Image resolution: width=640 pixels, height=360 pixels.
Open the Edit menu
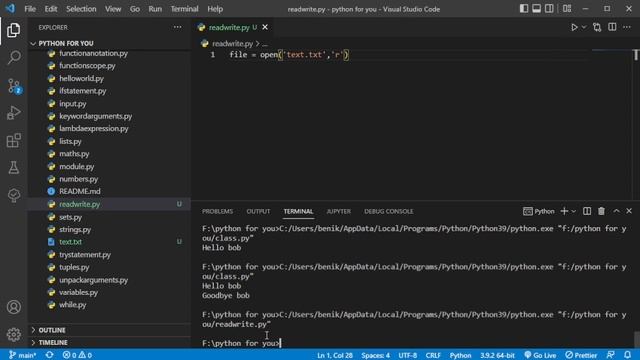(x=51, y=9)
